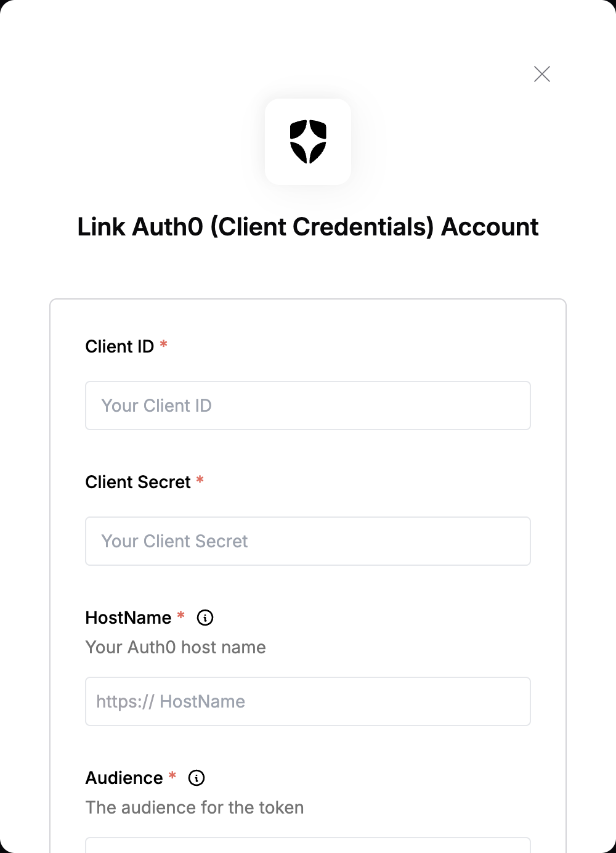This screenshot has height=853, width=616.
Task: Click the Client Secret required asterisk
Action: pos(200,480)
